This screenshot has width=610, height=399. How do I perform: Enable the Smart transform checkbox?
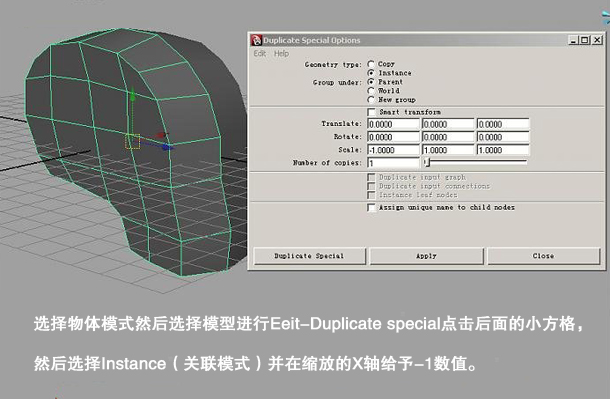coord(372,112)
